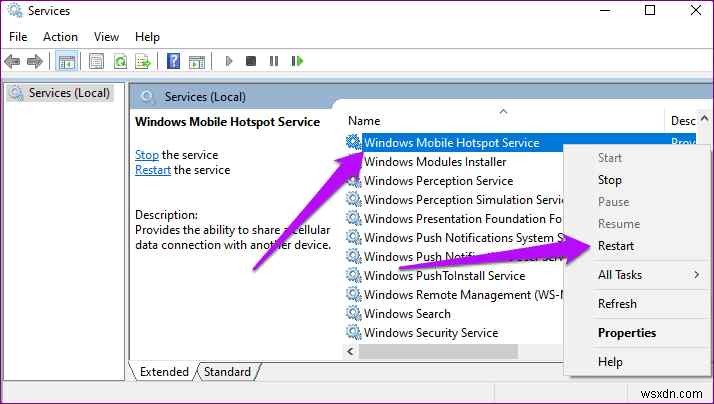This screenshot has height=404, width=714.
Task: Switch to the Extended tab
Action: [164, 372]
